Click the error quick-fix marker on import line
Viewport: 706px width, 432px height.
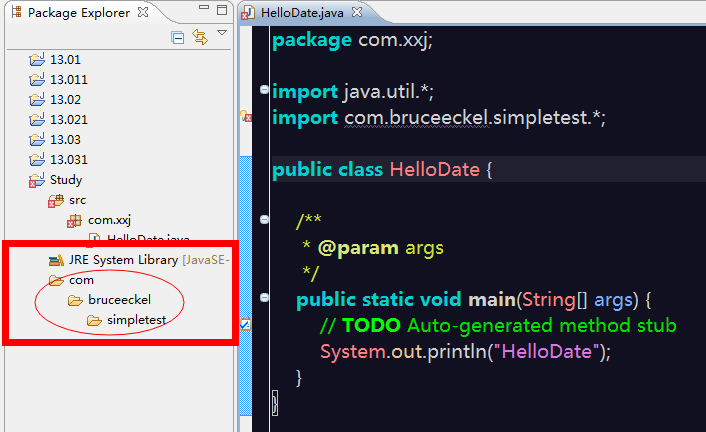(x=246, y=116)
